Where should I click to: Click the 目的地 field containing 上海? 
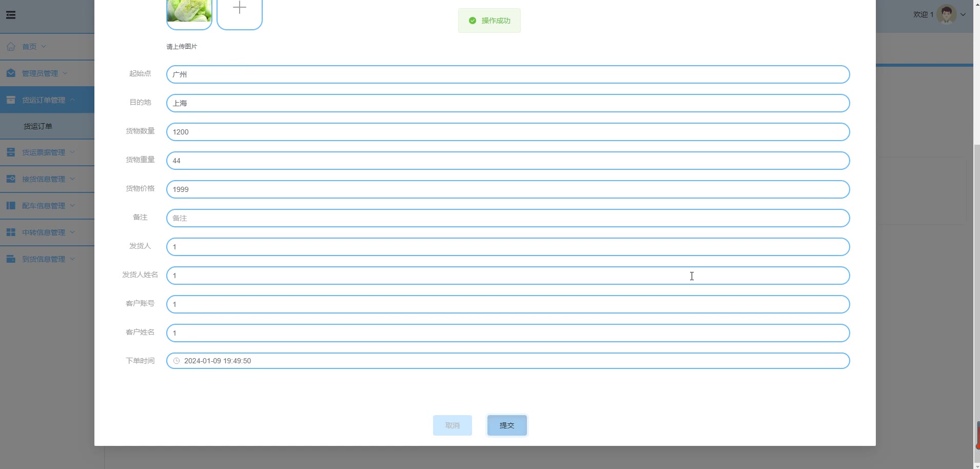click(508, 103)
